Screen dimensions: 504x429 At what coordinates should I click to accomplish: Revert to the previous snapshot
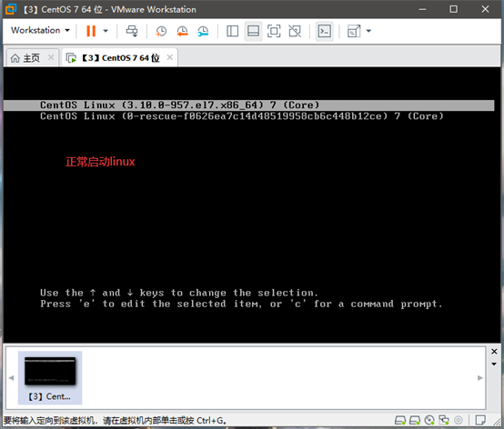tap(182, 31)
